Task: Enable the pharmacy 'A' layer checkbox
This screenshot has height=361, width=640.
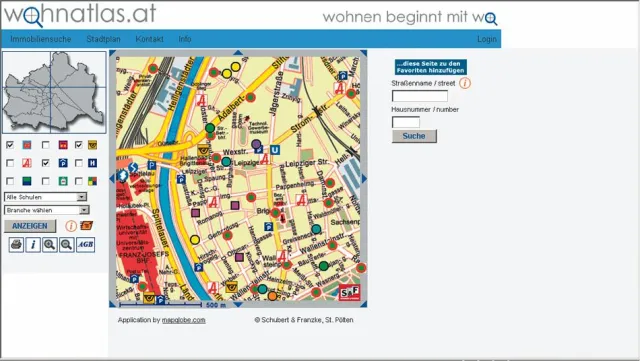Action: pos(10,163)
